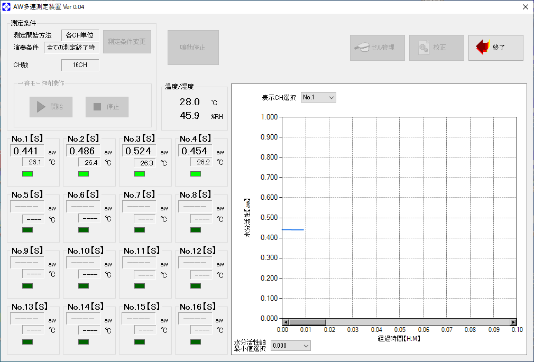Click No.10 channel dark green indicator

point(83,286)
